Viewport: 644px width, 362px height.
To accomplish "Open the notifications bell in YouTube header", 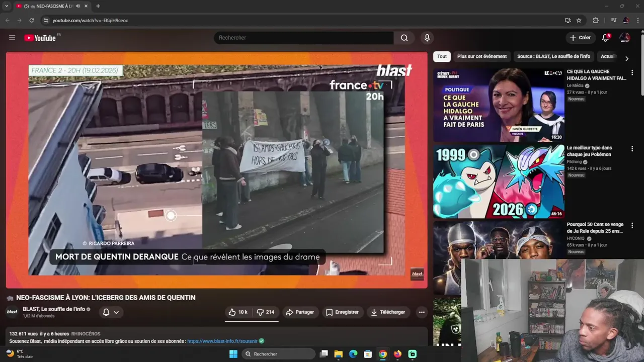I will point(606,38).
